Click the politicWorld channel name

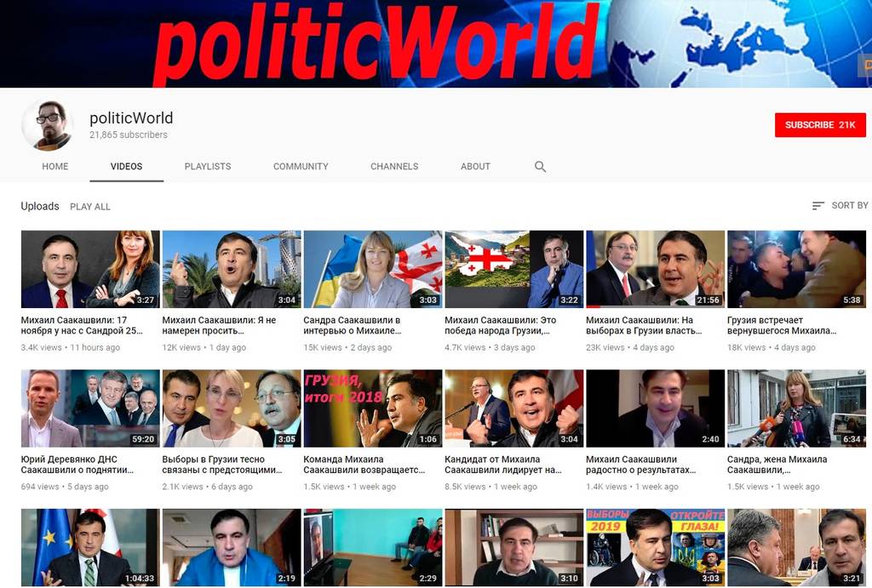coord(131,117)
